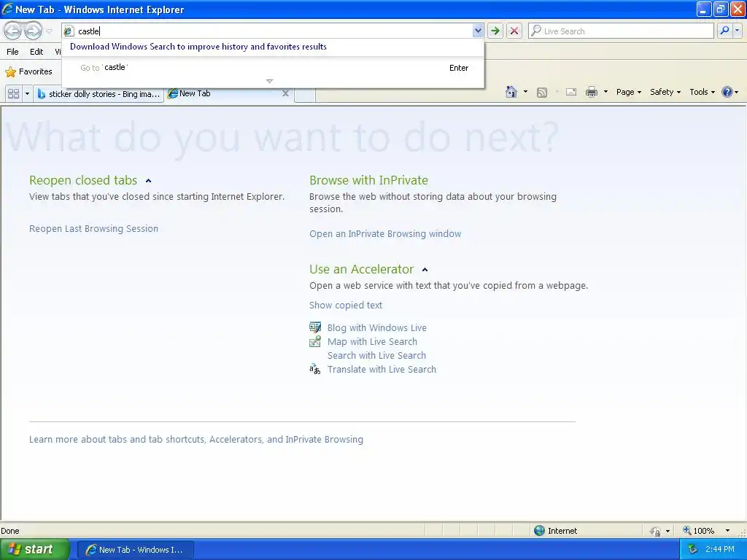Click the green Go arrow button
The height and width of the screenshot is (560, 747).
tap(495, 31)
